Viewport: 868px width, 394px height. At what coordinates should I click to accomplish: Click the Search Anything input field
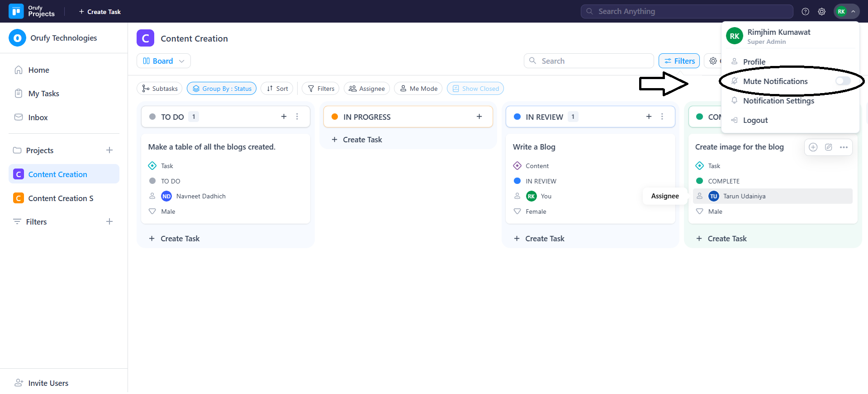687,12
